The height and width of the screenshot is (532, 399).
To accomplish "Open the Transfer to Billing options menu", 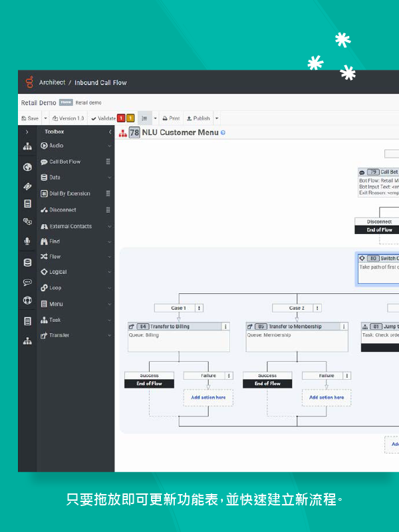I will coord(225,327).
